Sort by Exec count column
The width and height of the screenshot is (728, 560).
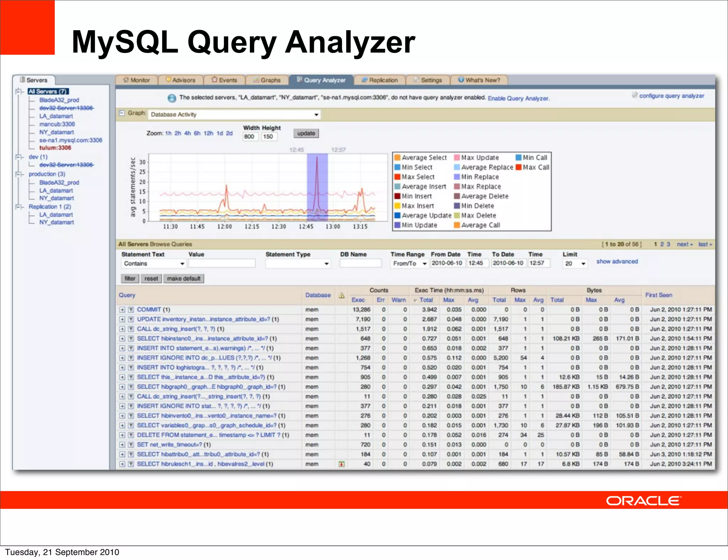(358, 300)
